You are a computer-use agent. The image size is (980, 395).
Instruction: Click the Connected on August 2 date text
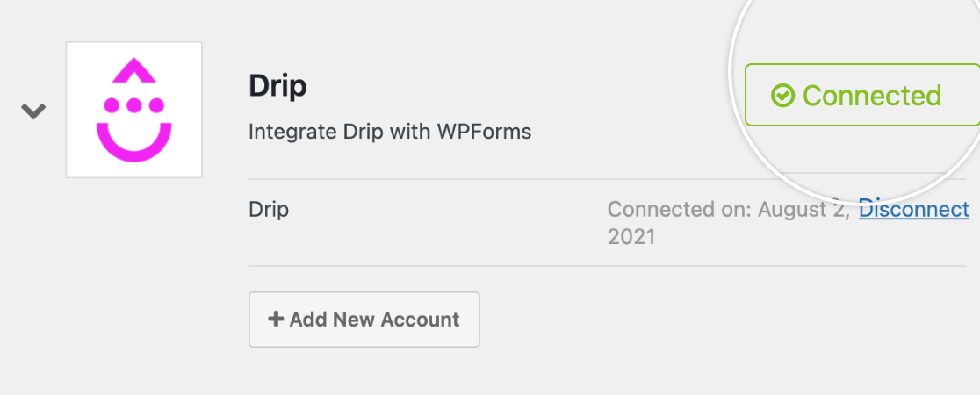click(x=728, y=222)
